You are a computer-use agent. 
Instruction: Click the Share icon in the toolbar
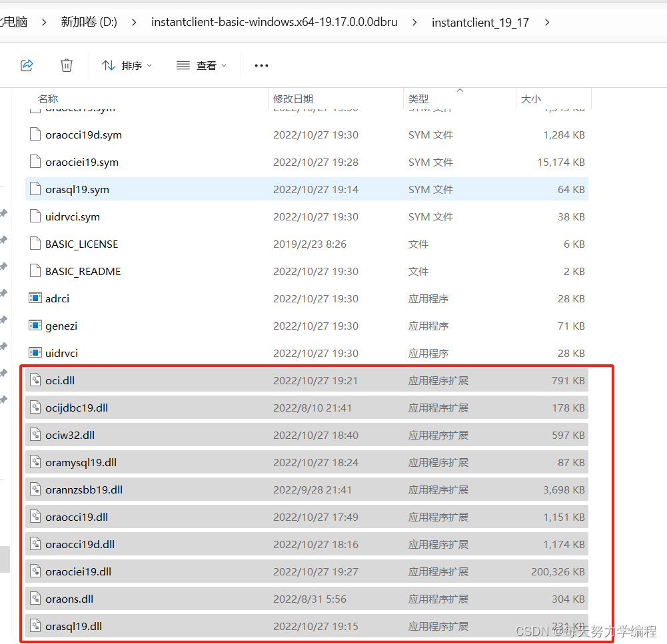click(27, 65)
